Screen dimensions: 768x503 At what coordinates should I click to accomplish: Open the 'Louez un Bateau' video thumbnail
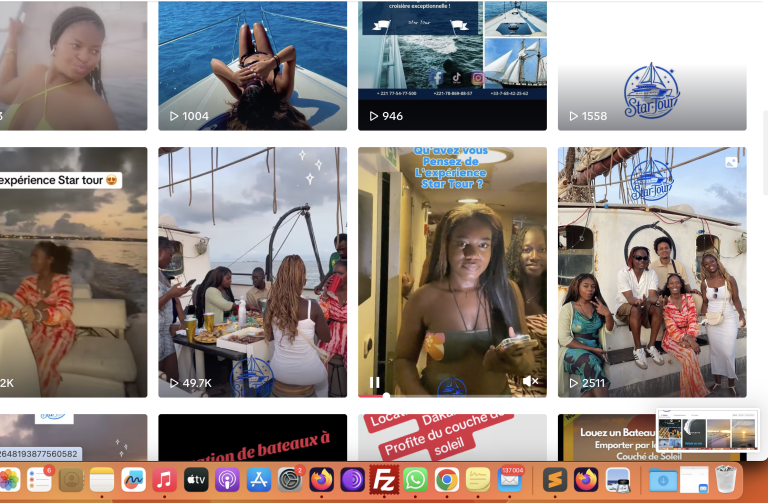coord(651,437)
